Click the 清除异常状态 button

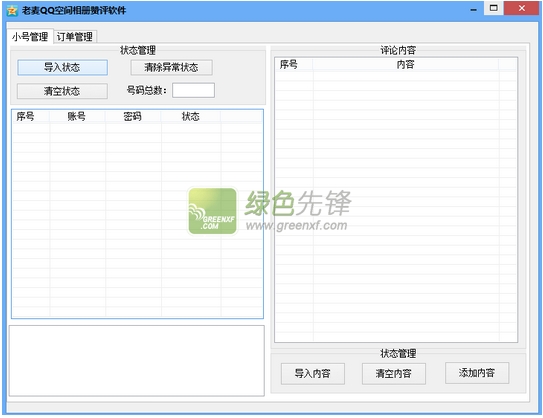pyautogui.click(x=171, y=67)
